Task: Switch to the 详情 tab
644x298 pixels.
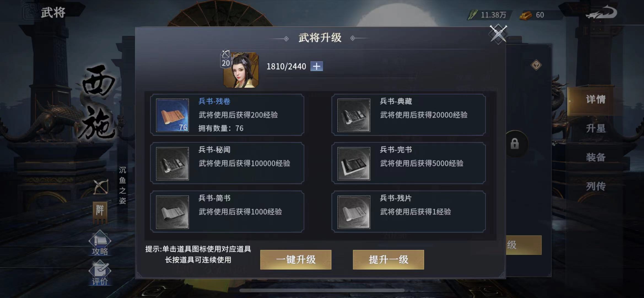Action: click(595, 100)
